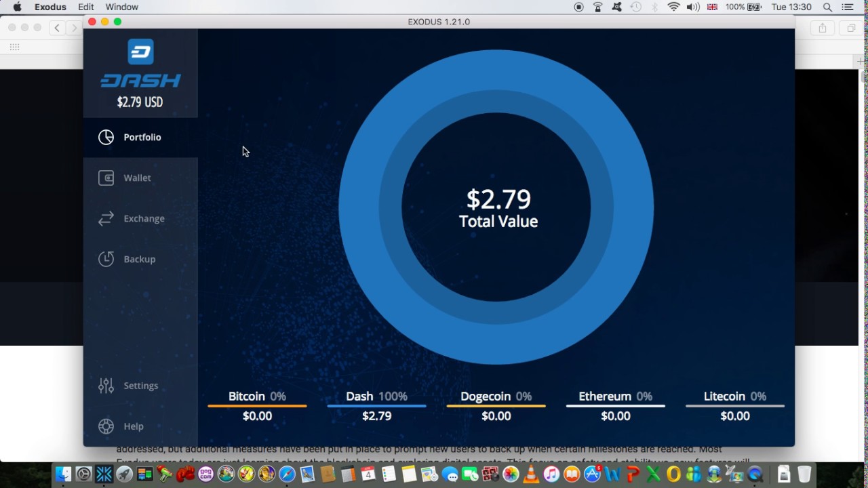Open App Store from the Dock

point(592,474)
